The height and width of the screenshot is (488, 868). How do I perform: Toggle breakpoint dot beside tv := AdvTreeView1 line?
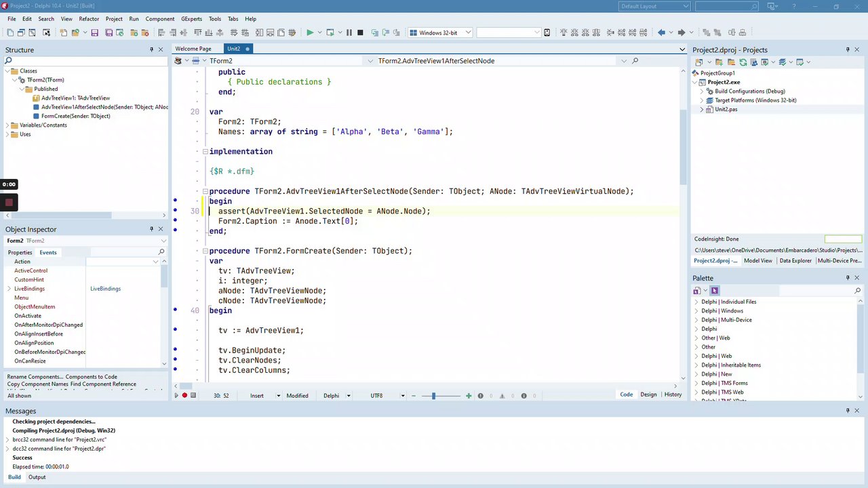pos(175,330)
